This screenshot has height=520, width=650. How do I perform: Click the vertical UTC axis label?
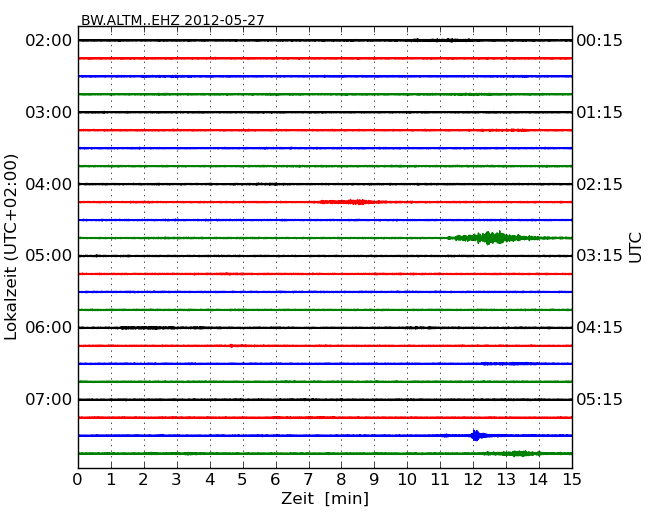[x=635, y=248]
